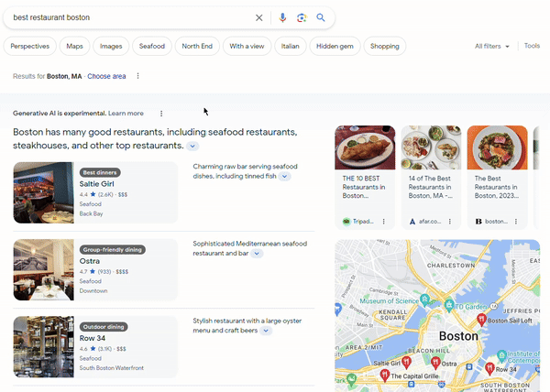Click the Outdoor dining badge
The width and height of the screenshot is (550, 392).
(104, 327)
